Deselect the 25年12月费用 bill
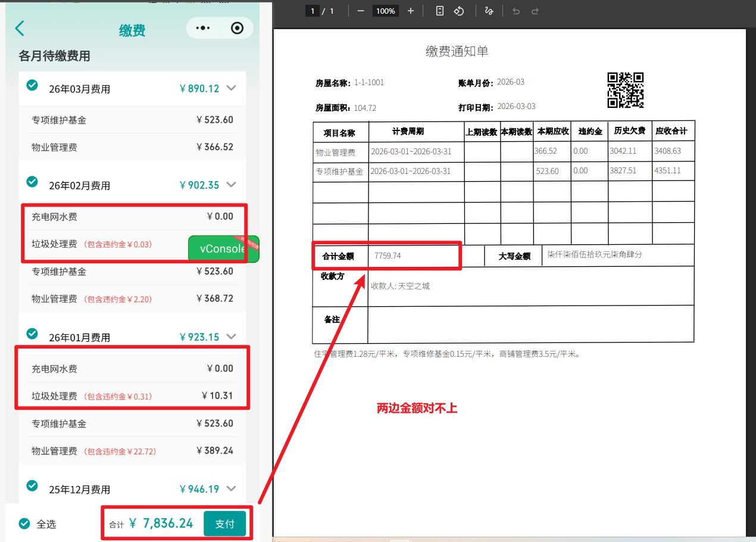The image size is (756, 542). pyautogui.click(x=32, y=485)
